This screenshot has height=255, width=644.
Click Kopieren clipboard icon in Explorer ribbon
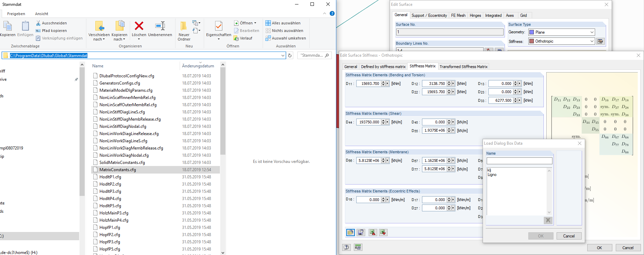[7, 26]
